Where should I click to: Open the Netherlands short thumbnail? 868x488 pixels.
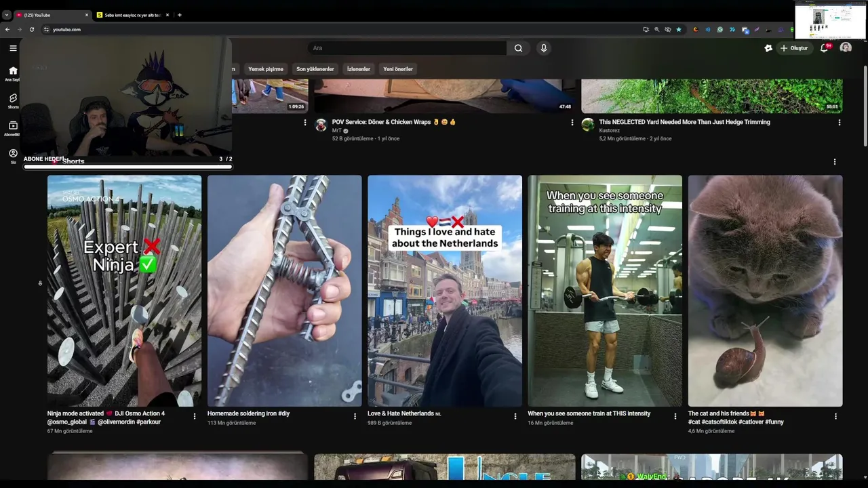[x=445, y=291]
